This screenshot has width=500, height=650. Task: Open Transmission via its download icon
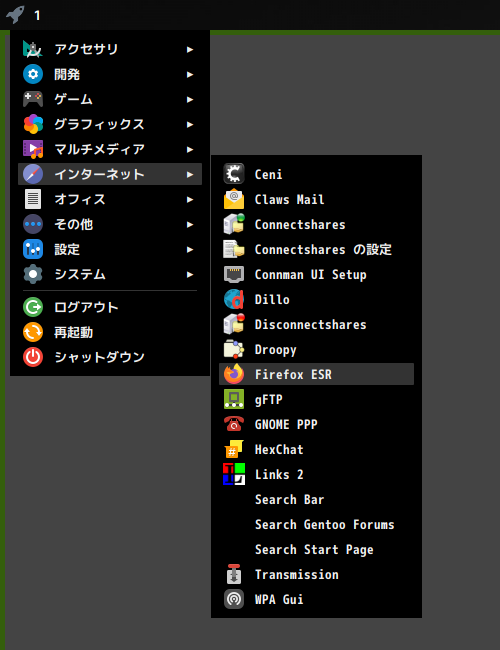pos(234,574)
